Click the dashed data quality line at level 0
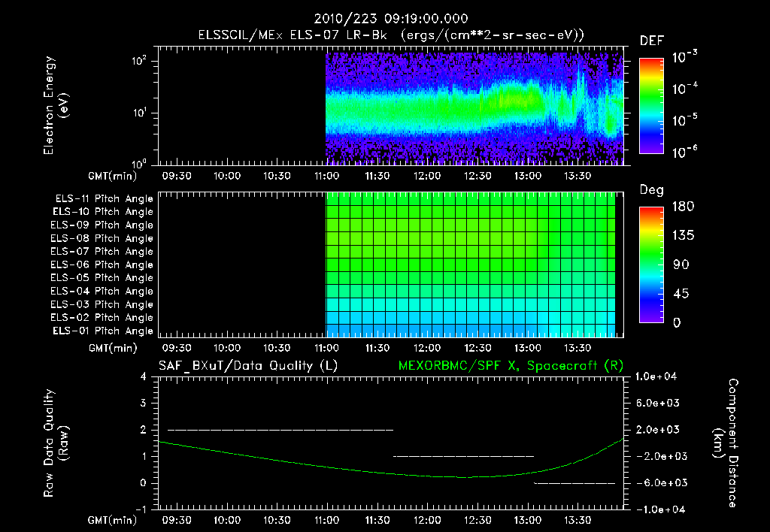770x532 pixels. pos(574,483)
